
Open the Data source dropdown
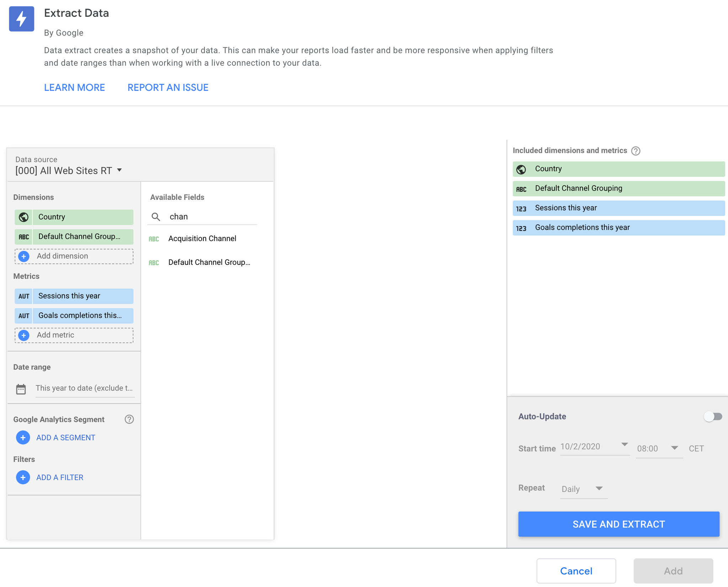[69, 171]
